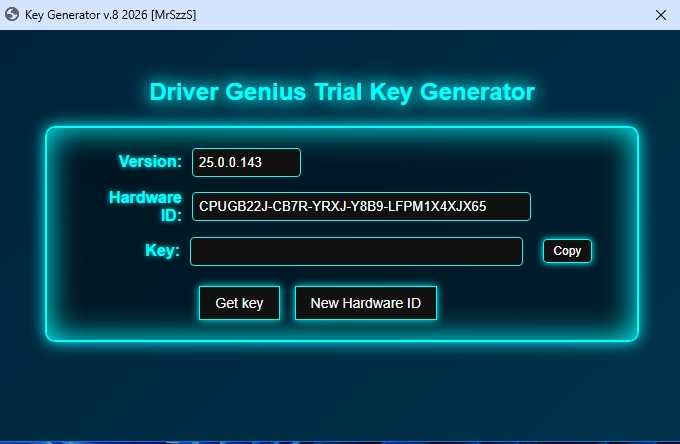Click the Get key button
Image resolution: width=680 pixels, height=444 pixels.
[239, 303]
